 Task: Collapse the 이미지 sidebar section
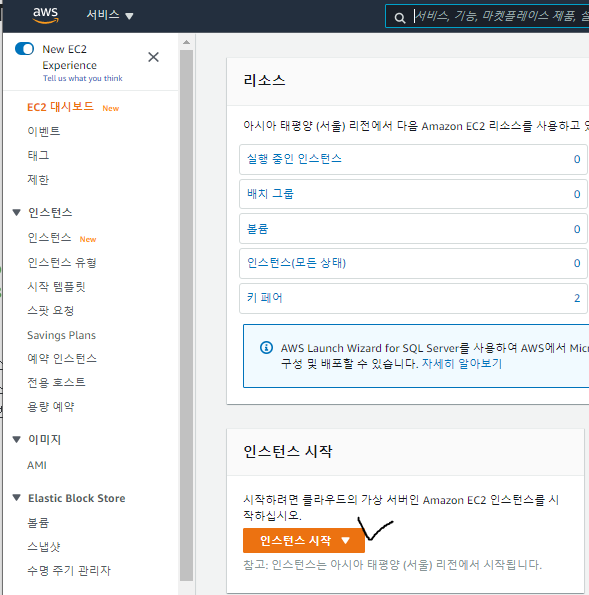pos(16,439)
